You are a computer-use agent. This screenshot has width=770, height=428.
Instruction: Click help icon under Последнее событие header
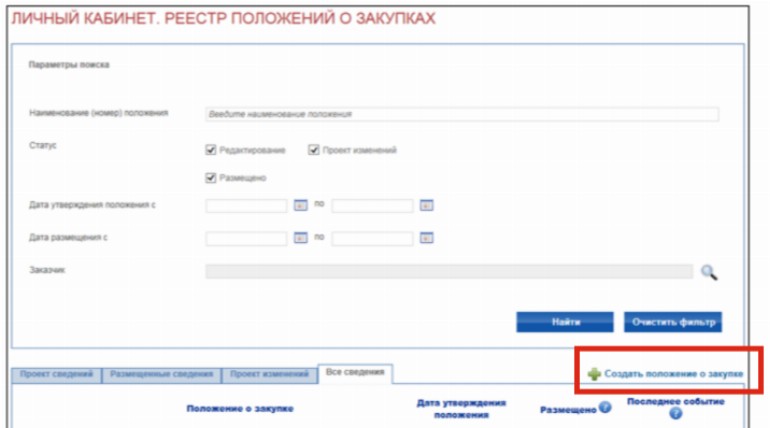[x=675, y=414]
